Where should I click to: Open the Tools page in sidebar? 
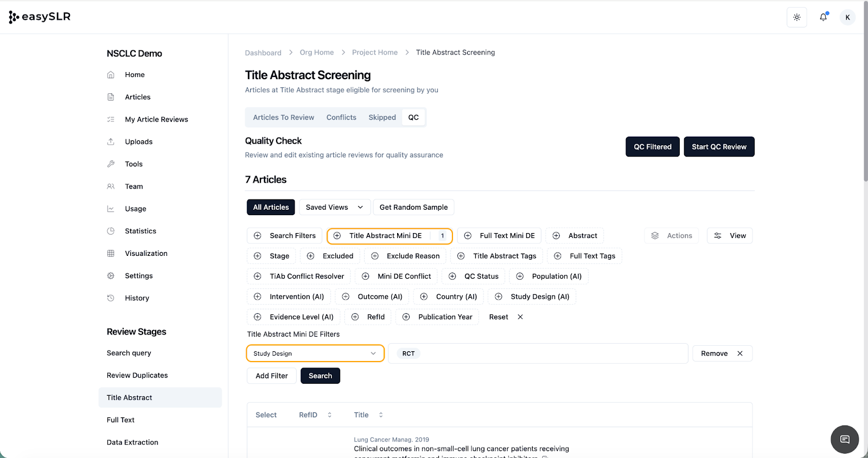point(133,164)
